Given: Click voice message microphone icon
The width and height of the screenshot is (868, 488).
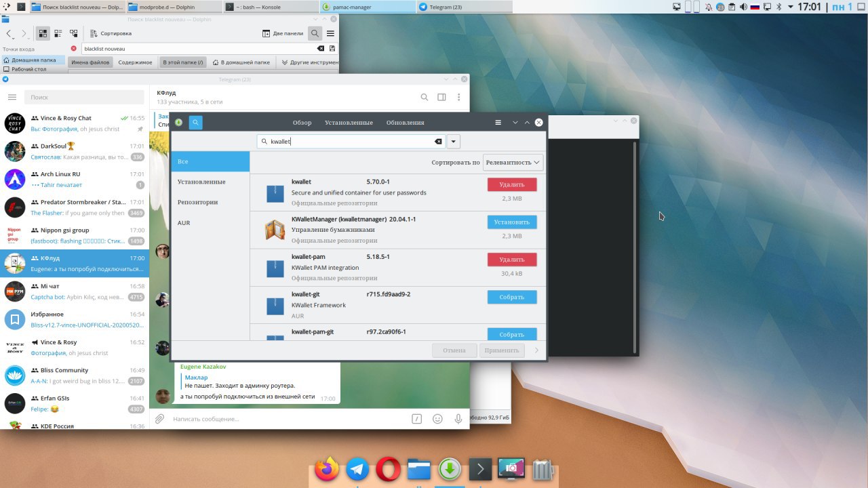Looking at the screenshot, I should [x=458, y=419].
